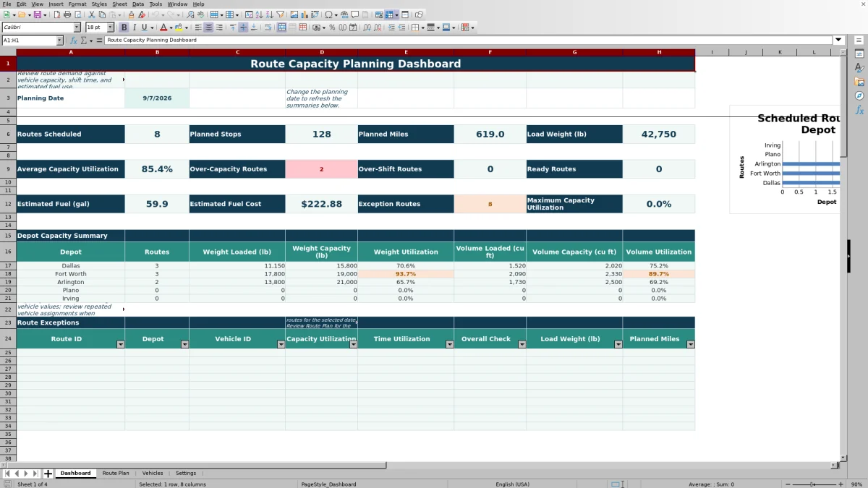Click the Sort Ascending icon
This screenshot has height=488, width=868.
click(x=259, y=14)
